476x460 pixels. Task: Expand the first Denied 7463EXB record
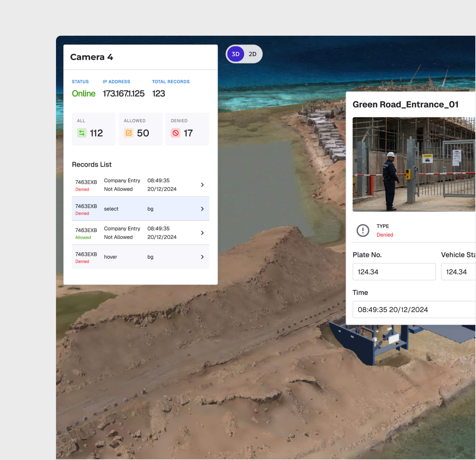click(202, 185)
